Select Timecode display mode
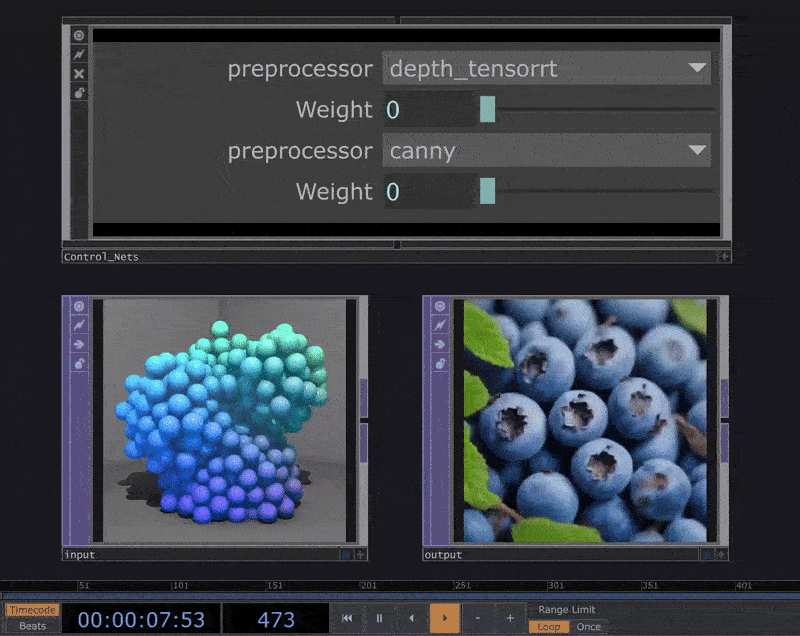This screenshot has width=800, height=636. pos(33,610)
